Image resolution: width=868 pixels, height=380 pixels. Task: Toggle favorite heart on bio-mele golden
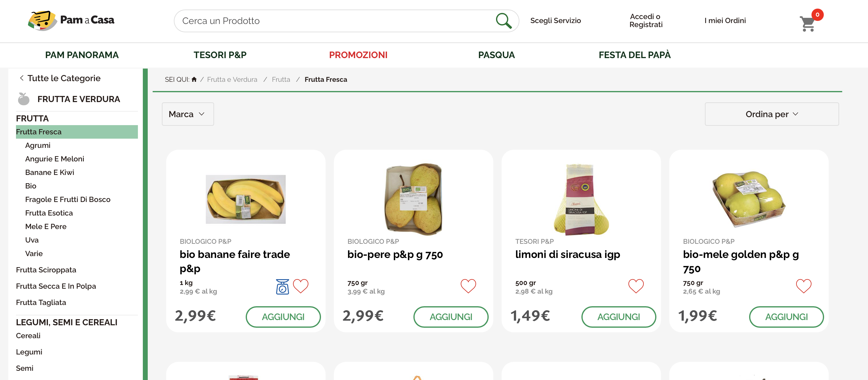pos(803,286)
